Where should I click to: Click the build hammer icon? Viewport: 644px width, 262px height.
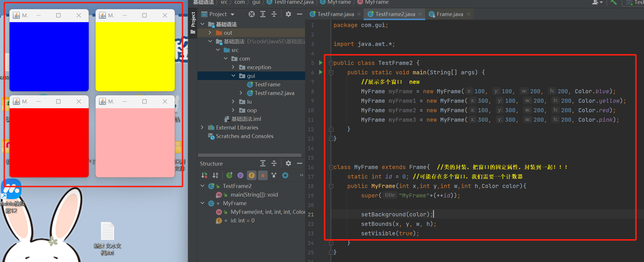coord(614,3)
